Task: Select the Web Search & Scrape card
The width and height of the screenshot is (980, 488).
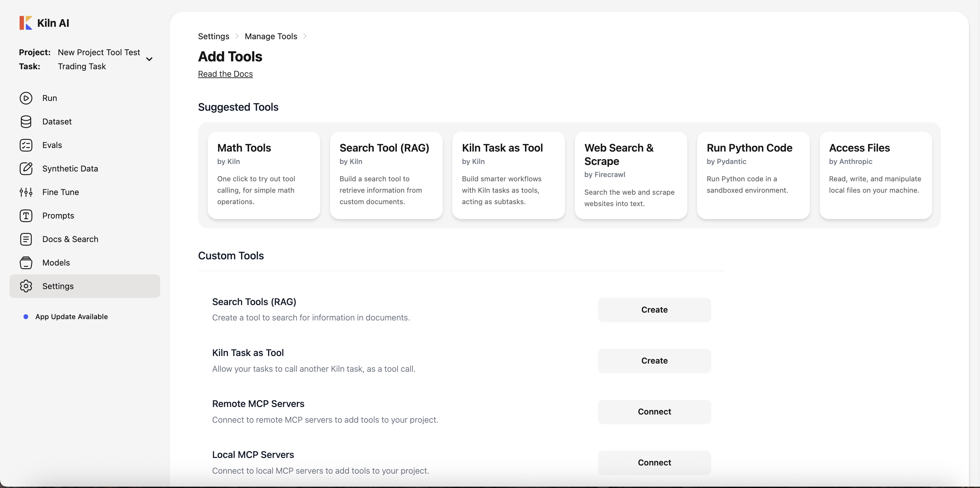Action: pyautogui.click(x=631, y=175)
